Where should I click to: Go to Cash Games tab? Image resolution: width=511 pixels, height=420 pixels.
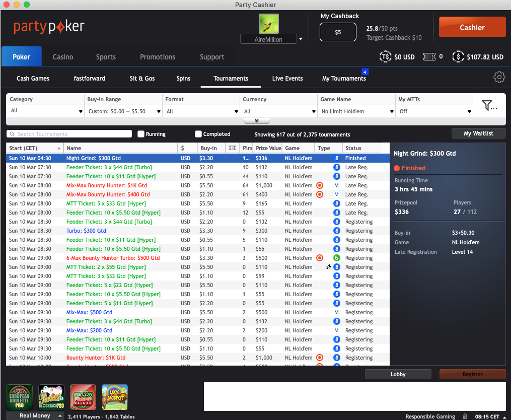pos(33,78)
